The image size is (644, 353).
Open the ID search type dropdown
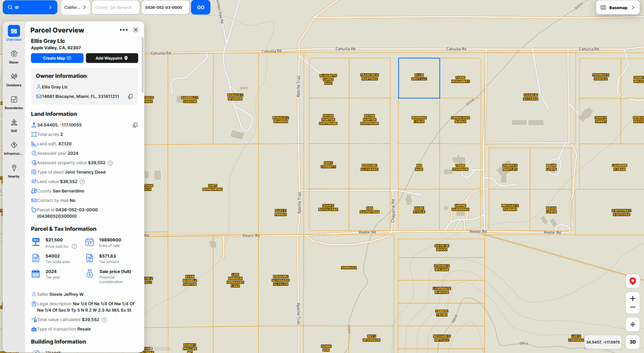(x=30, y=7)
